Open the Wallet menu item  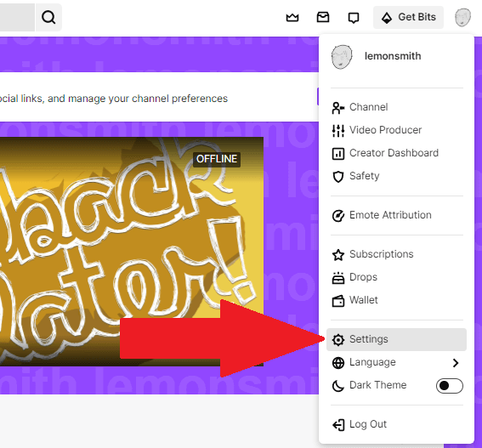pyautogui.click(x=396, y=300)
